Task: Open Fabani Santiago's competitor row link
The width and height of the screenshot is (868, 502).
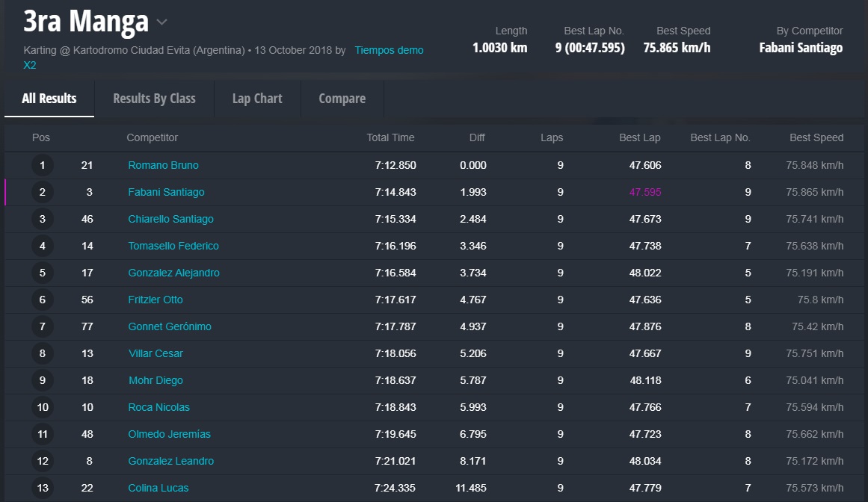Action: [166, 192]
